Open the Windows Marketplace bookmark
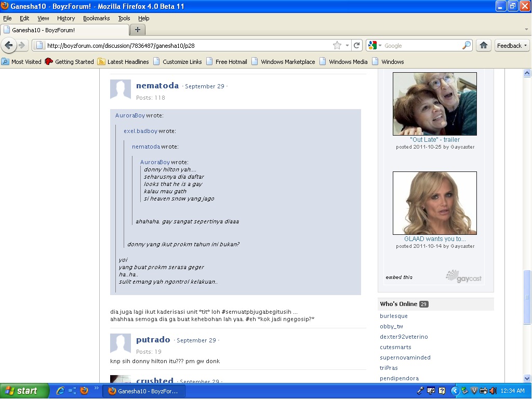 pos(284,62)
